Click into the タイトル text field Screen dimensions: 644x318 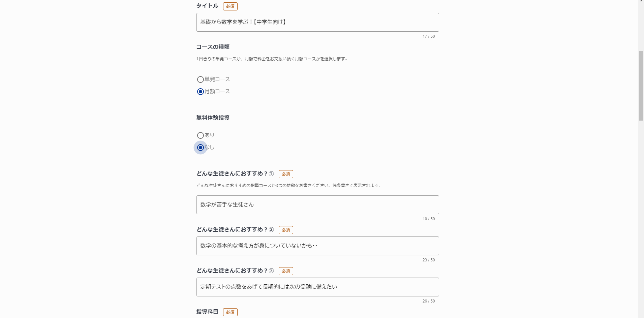point(317,22)
